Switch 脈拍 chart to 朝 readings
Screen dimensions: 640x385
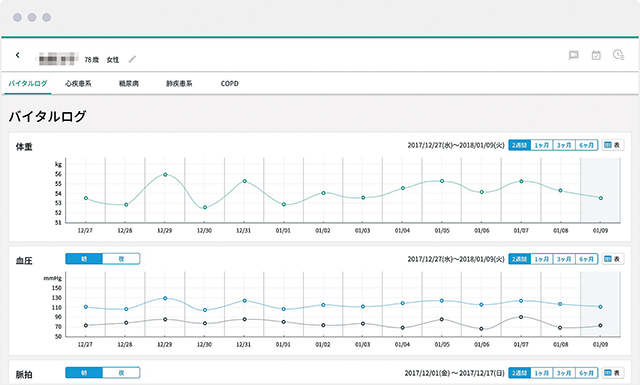[x=84, y=373]
